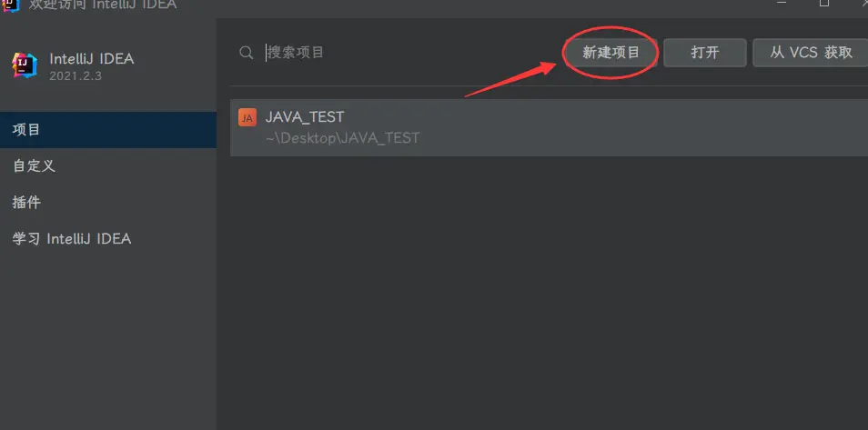Close the IntelliJ IDEA welcome window
Viewport: 868px width, 430px height.
click(x=864, y=4)
